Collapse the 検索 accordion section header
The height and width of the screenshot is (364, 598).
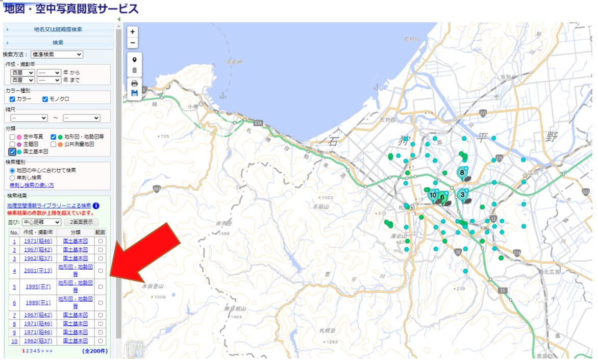58,43
